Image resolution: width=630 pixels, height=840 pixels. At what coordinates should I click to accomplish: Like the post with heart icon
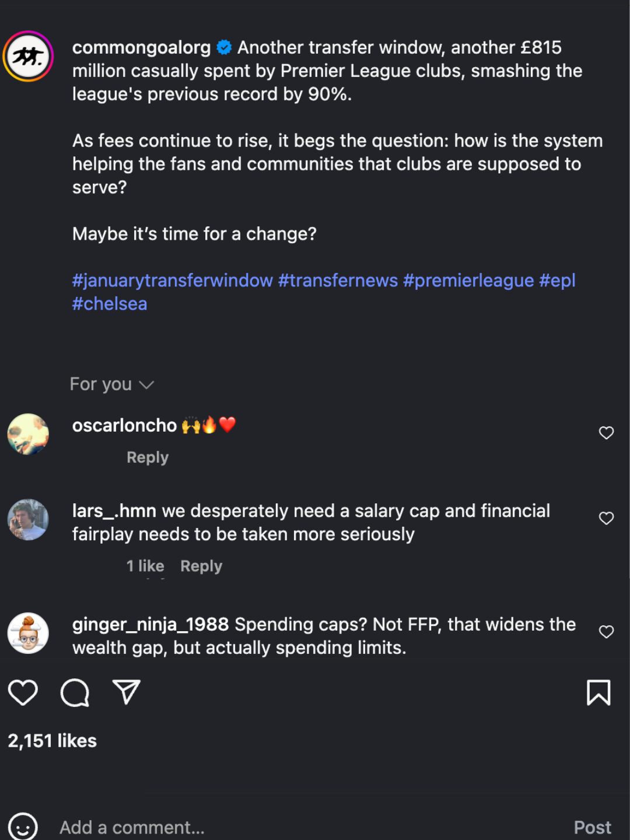23,692
